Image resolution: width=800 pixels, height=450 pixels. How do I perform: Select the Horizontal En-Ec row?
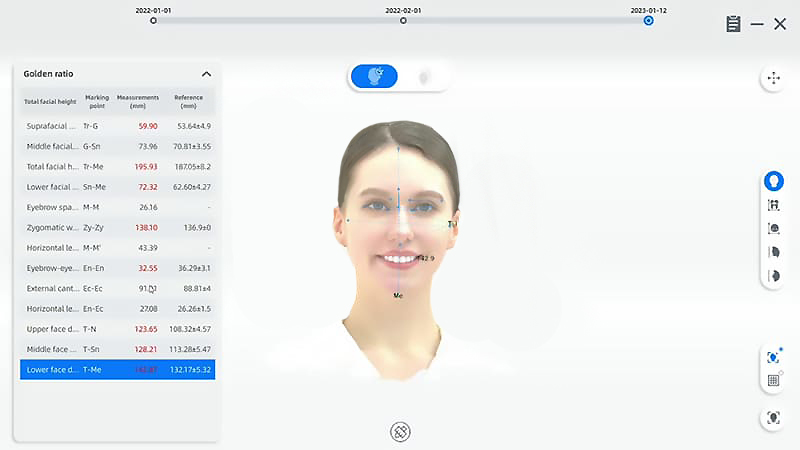118,309
